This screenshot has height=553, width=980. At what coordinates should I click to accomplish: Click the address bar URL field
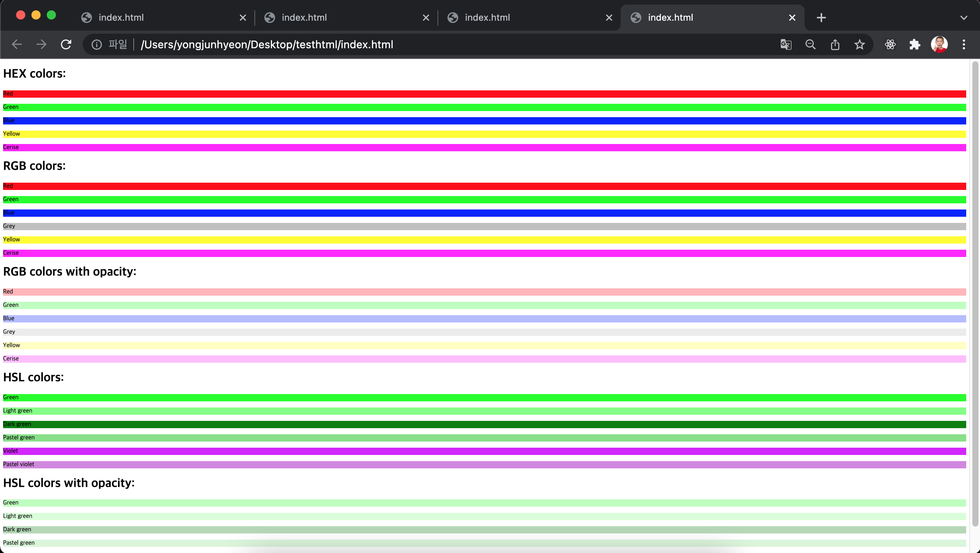[456, 44]
